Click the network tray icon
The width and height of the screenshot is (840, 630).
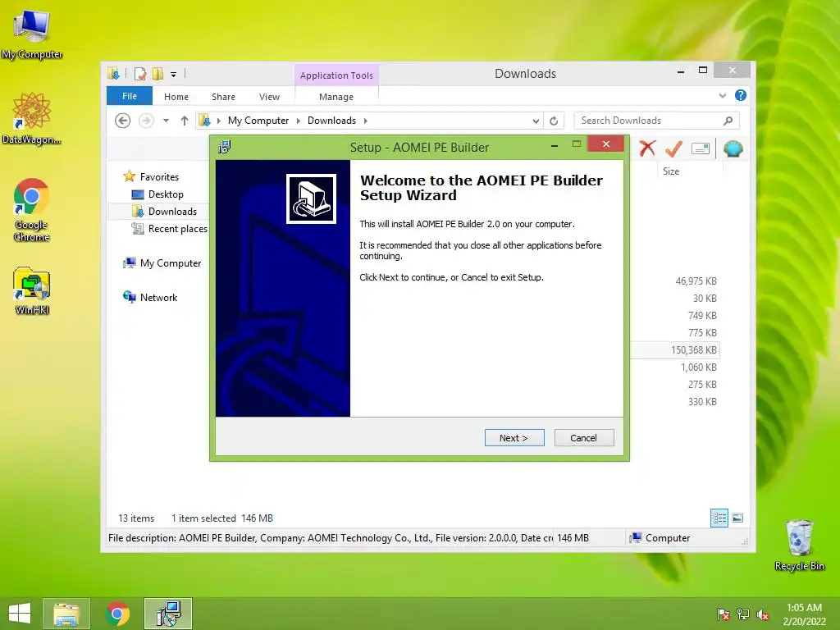[743, 614]
